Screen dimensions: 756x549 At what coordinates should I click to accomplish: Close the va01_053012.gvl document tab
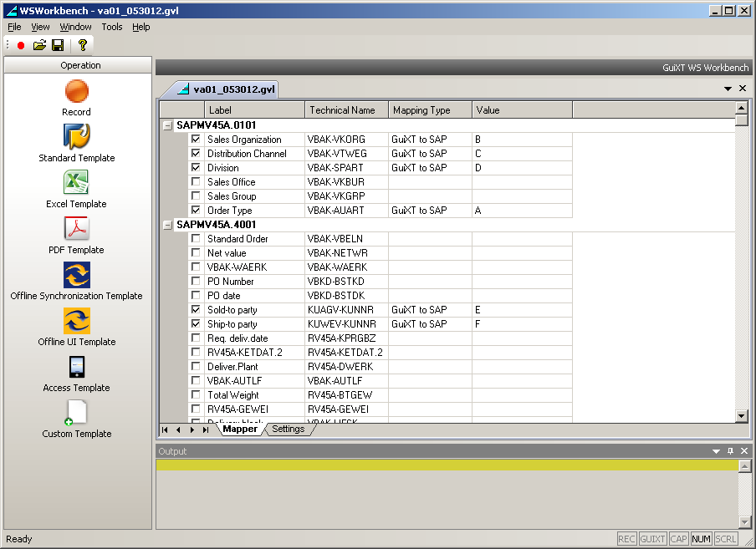point(743,88)
